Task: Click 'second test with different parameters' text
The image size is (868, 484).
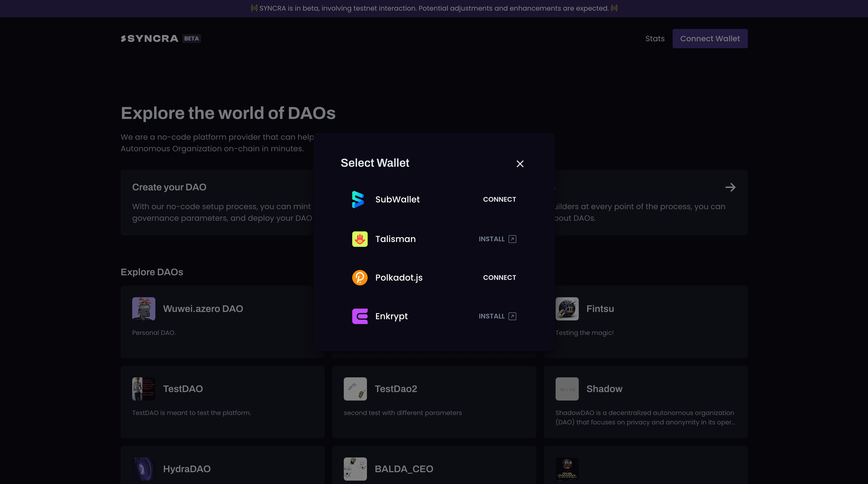Action: (x=403, y=413)
